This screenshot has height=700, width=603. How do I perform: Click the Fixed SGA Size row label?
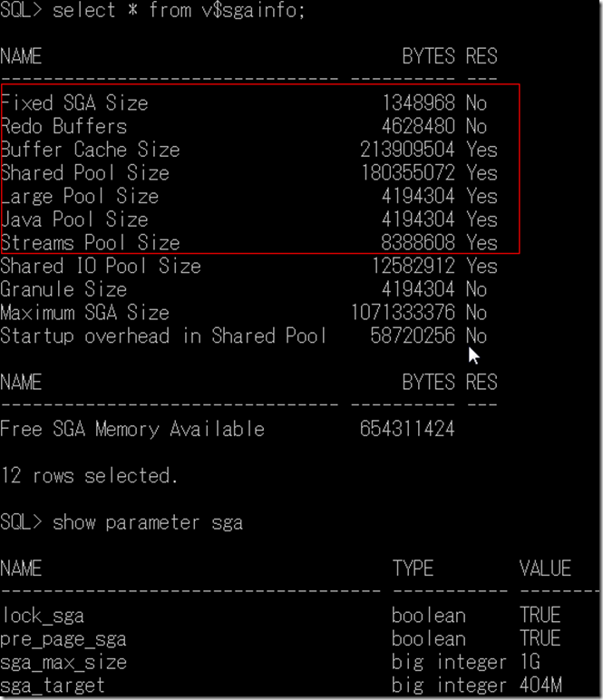click(x=74, y=103)
